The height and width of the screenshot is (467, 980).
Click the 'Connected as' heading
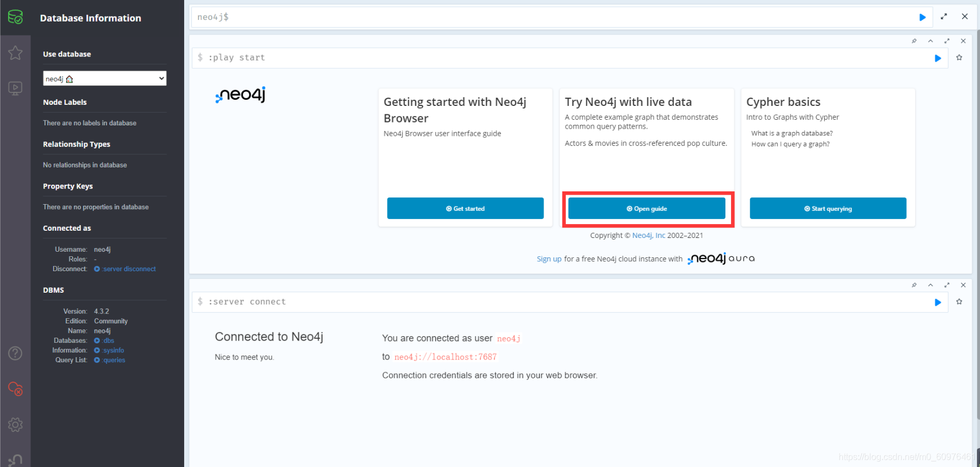coord(67,228)
